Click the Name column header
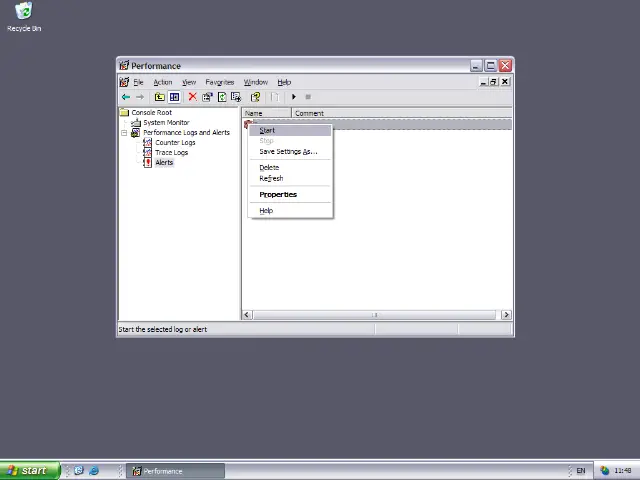The image size is (640, 480). tap(267, 113)
